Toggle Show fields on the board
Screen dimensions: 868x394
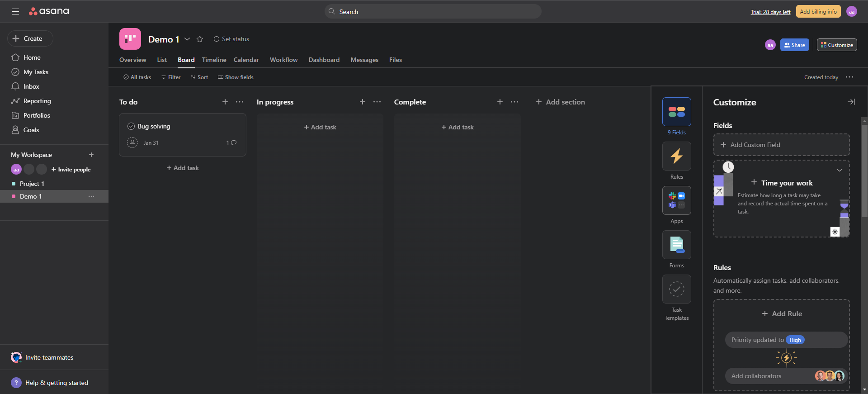click(x=236, y=77)
